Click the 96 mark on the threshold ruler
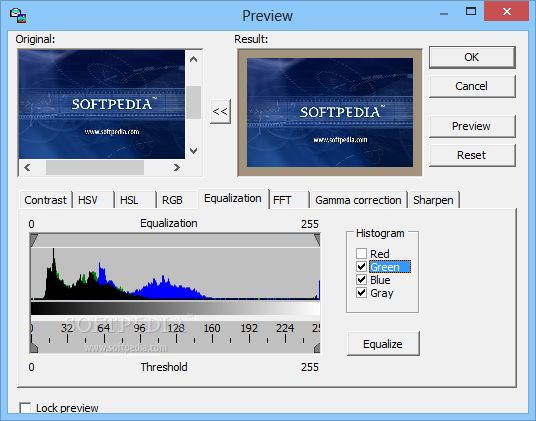The height and width of the screenshot is (421, 536). tap(140, 328)
